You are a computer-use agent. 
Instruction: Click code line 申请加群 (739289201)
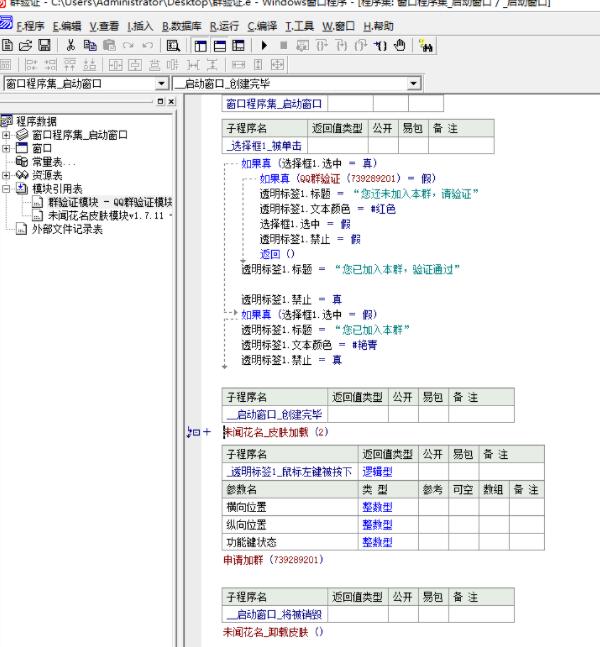273,560
